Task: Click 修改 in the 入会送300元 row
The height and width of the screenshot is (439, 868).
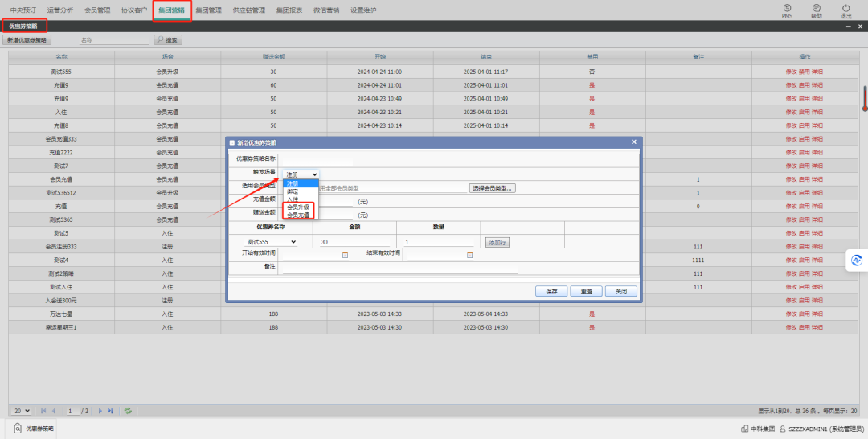Action: [791, 301]
